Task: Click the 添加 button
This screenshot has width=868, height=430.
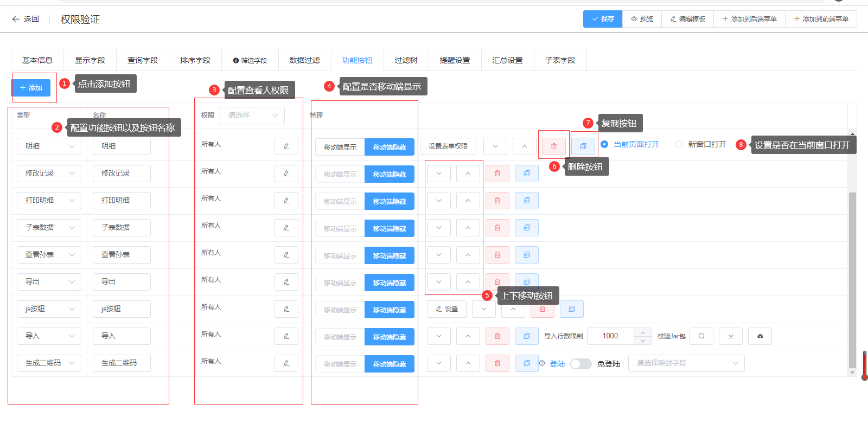Action: pos(31,88)
